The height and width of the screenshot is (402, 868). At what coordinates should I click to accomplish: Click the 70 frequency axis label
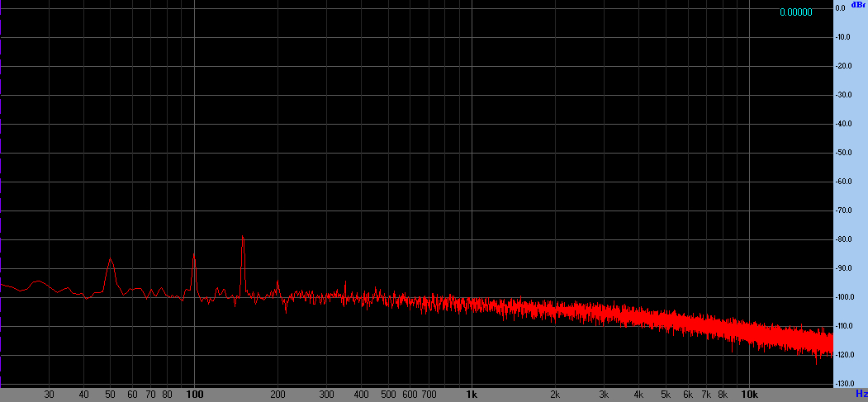[x=150, y=395]
